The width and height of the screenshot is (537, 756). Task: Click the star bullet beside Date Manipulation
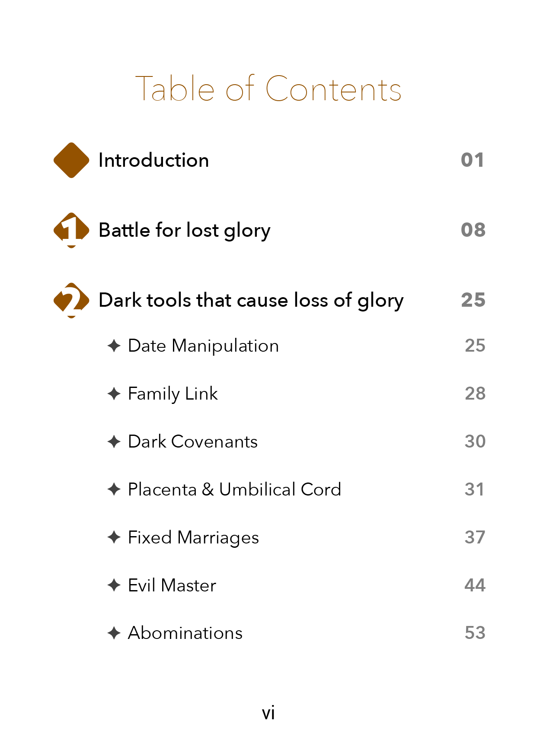114,346
